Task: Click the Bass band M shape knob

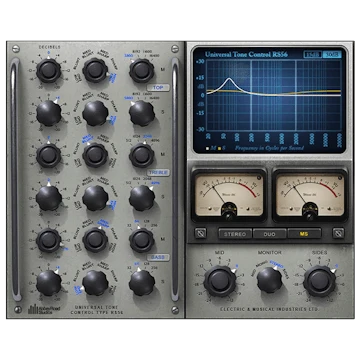Action: click(x=95, y=240)
